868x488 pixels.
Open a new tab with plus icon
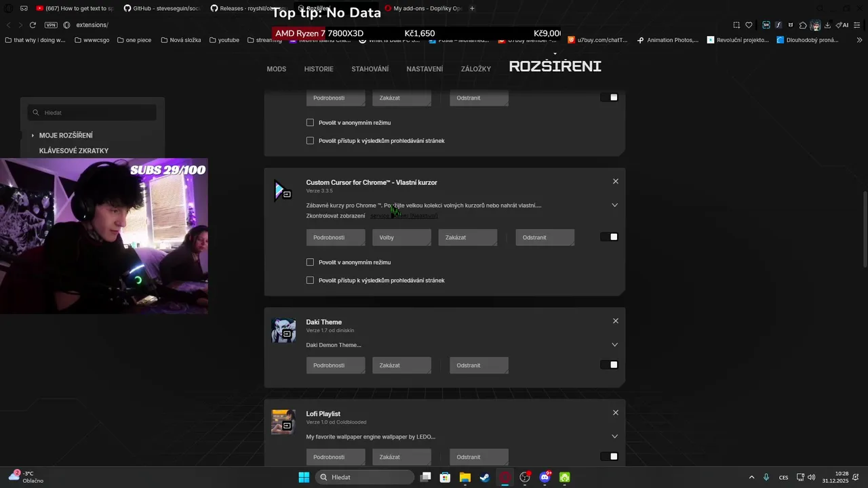pos(472,8)
